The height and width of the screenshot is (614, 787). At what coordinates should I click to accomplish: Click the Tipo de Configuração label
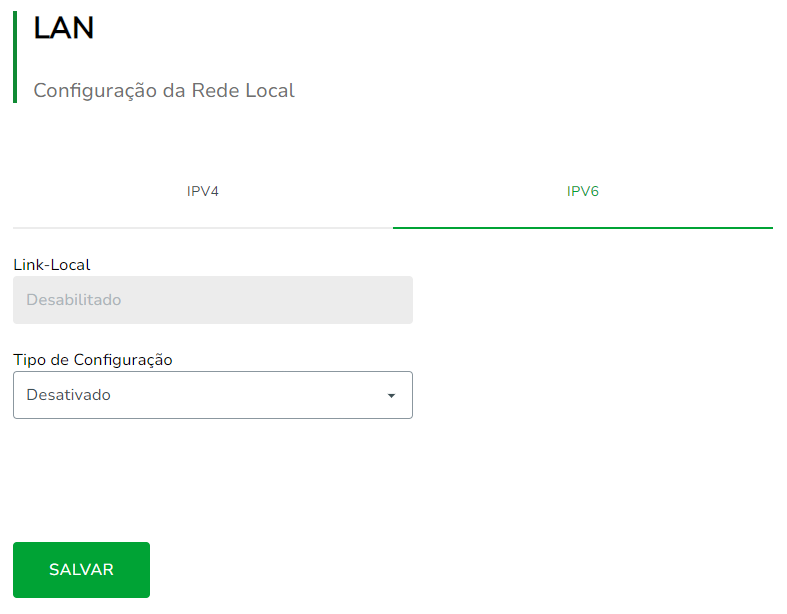click(92, 360)
